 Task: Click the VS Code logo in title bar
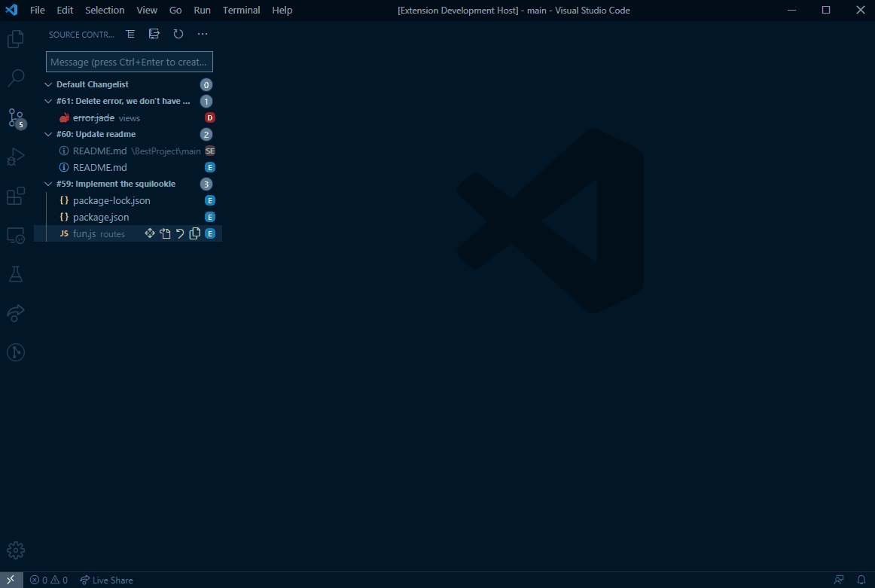[12, 10]
